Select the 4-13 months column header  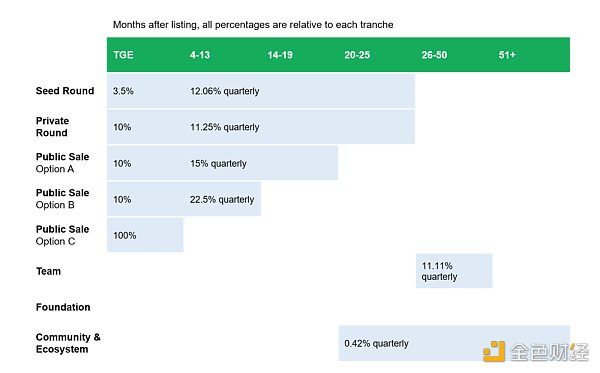[200, 55]
